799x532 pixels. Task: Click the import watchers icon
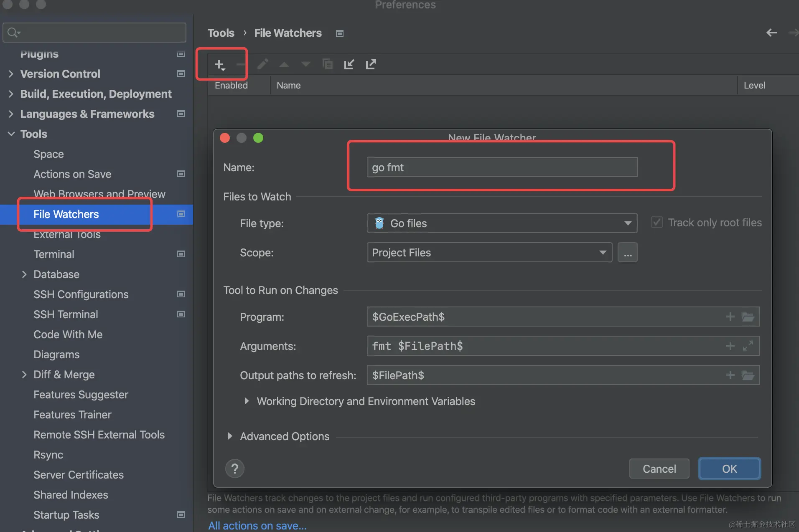pos(349,64)
